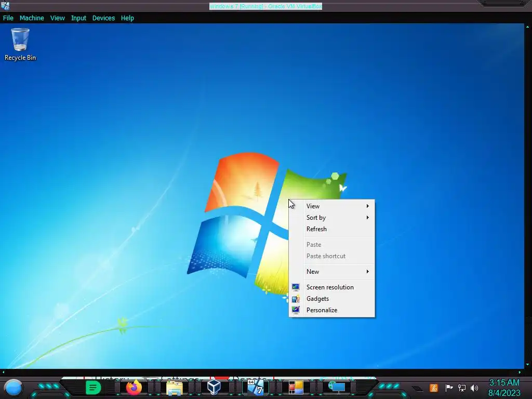Open the Start orb button
This screenshot has height=399, width=532.
click(x=13, y=388)
